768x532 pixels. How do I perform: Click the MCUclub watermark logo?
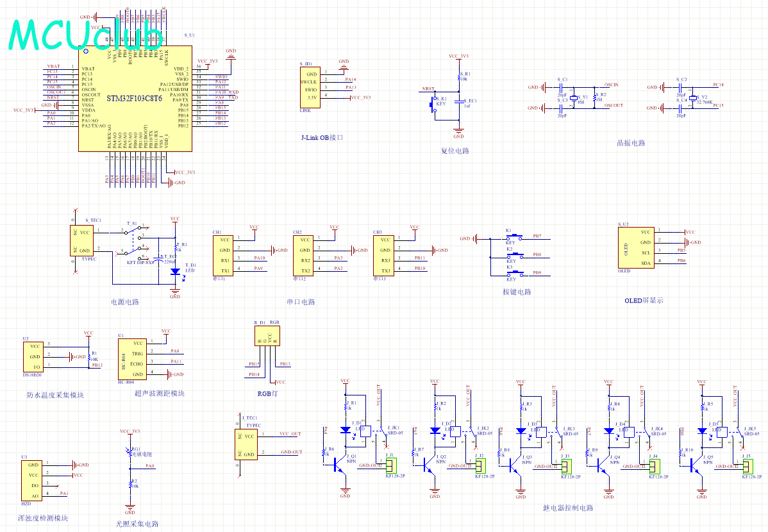pyautogui.click(x=87, y=35)
